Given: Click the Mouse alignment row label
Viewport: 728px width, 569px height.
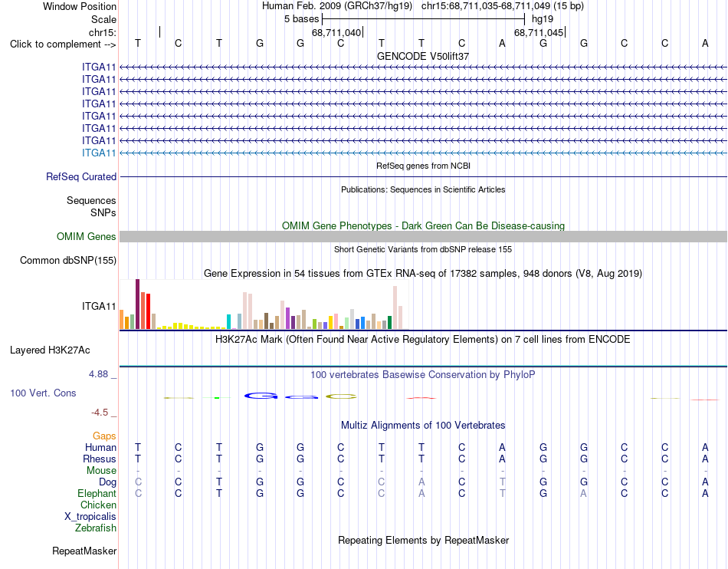Looking at the screenshot, I should point(101,471).
